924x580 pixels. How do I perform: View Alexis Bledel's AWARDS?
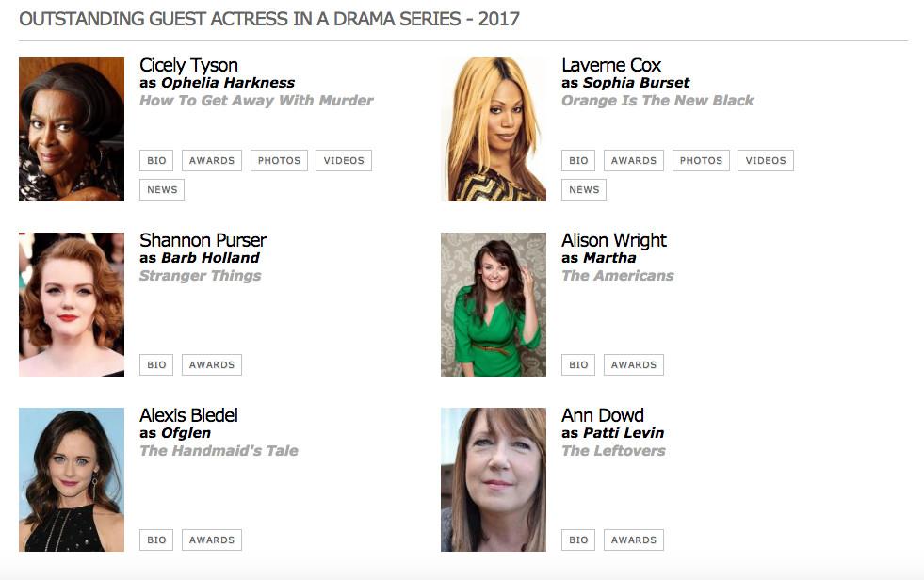[x=212, y=540]
